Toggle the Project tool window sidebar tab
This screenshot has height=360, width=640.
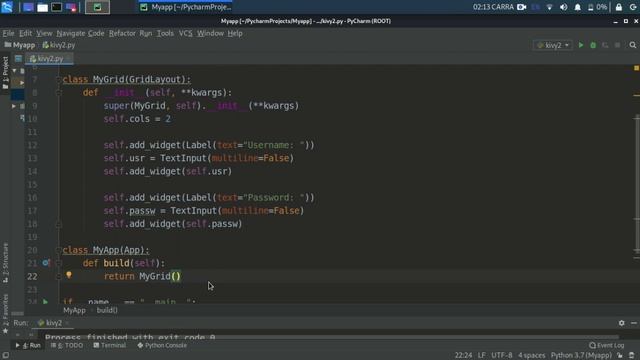click(5, 72)
